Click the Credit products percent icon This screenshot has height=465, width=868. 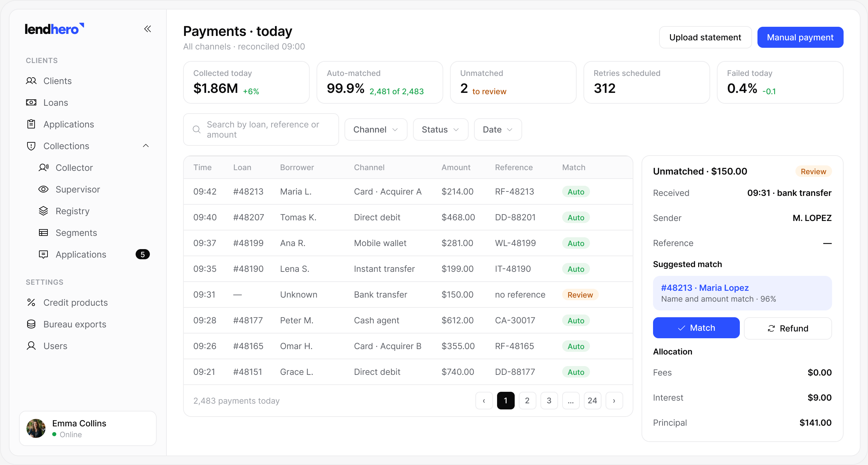pos(31,302)
